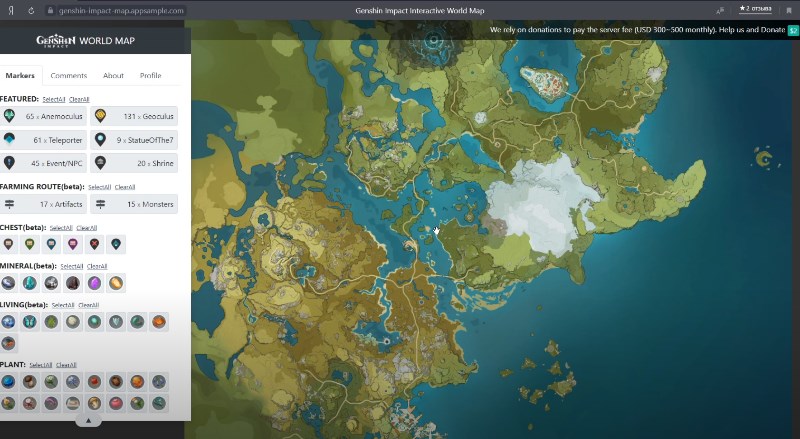Click the red X chest marker icon

click(95, 243)
